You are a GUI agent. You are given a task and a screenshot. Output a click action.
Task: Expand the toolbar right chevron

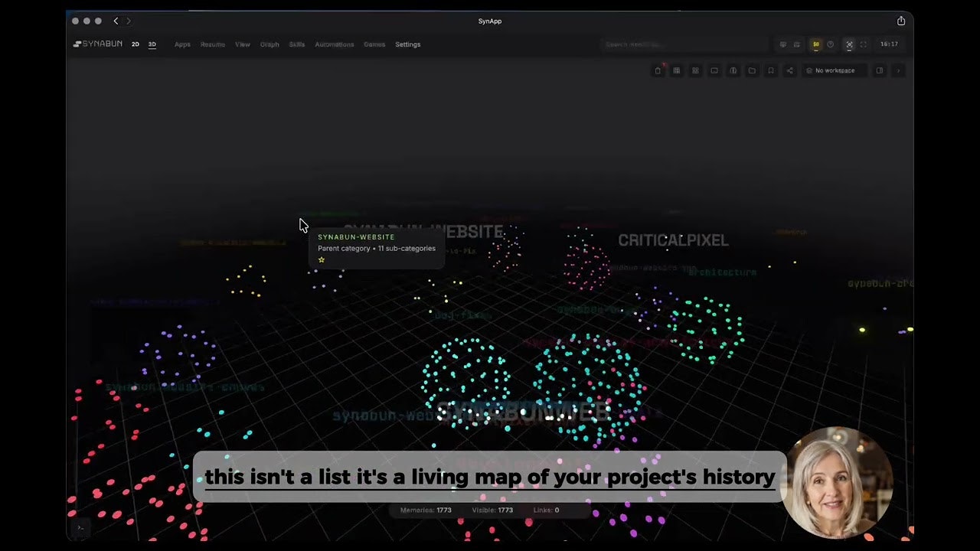(x=898, y=70)
